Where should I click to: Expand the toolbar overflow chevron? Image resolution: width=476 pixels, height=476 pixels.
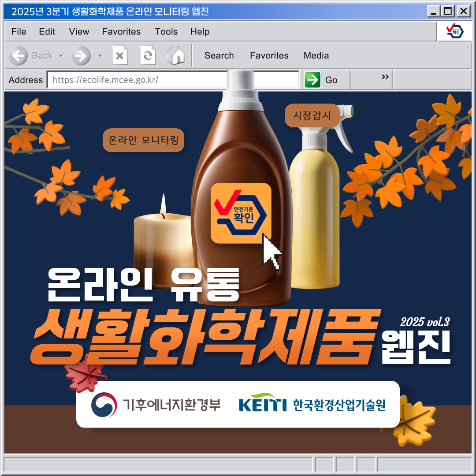[x=385, y=77]
